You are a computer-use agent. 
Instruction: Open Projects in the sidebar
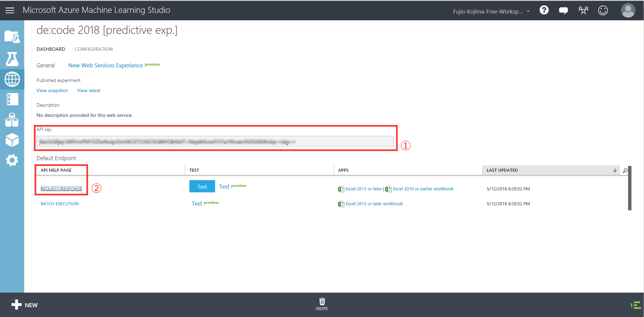tap(12, 37)
